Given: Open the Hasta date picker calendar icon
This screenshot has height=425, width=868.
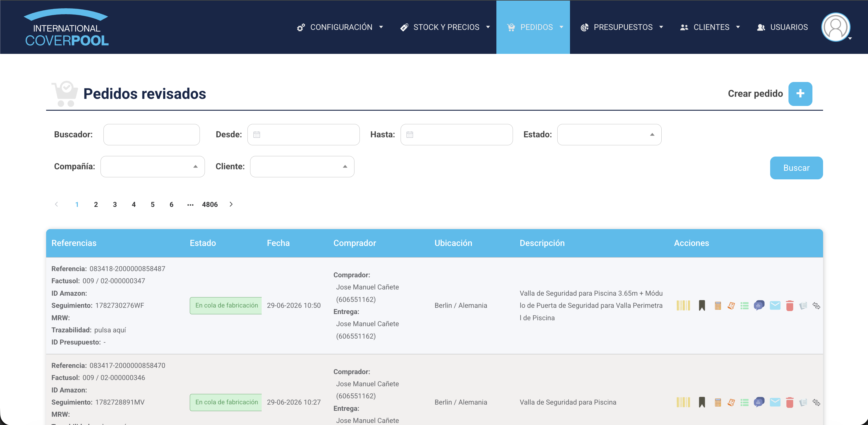Looking at the screenshot, I should [x=410, y=135].
